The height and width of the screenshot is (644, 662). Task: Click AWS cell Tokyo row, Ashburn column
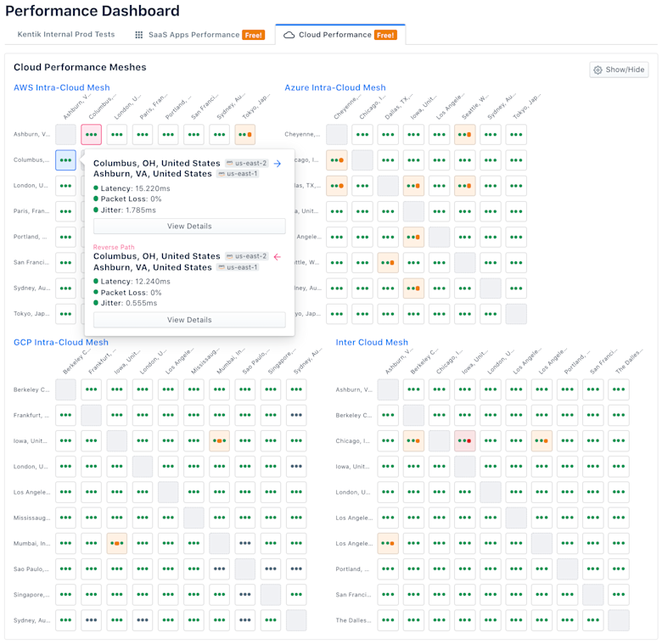pos(66,314)
